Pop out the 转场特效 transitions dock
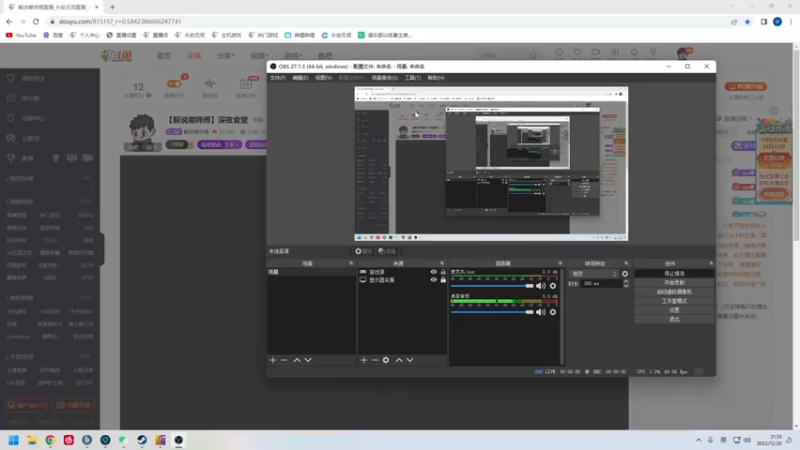Image resolution: width=800 pixels, height=450 pixels. click(x=626, y=263)
